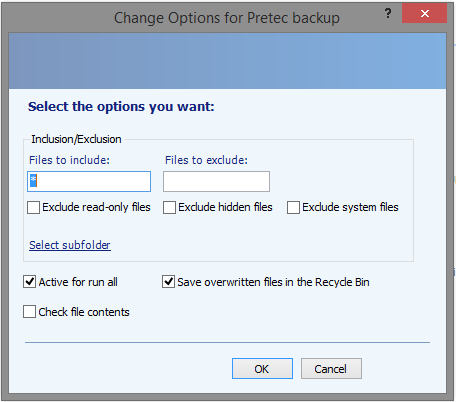This screenshot has width=456, height=402.
Task: Uncheck Active for run all
Action: click(x=30, y=282)
